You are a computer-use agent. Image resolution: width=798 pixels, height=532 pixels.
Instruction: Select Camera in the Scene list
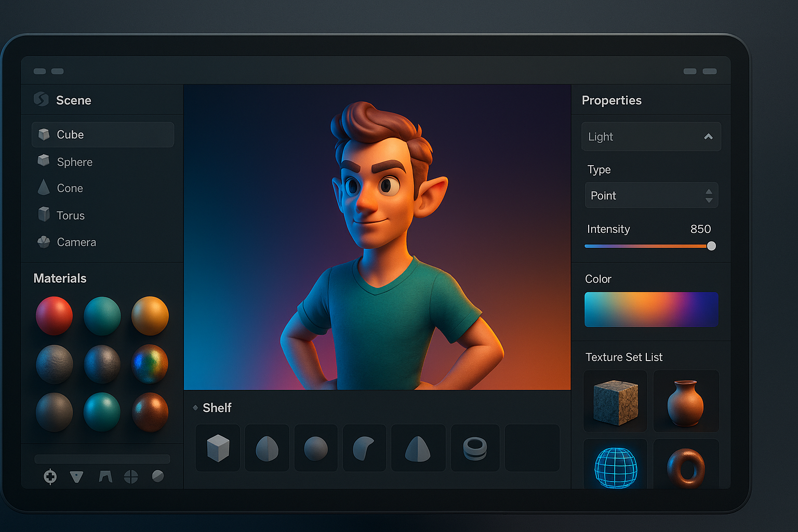click(76, 242)
